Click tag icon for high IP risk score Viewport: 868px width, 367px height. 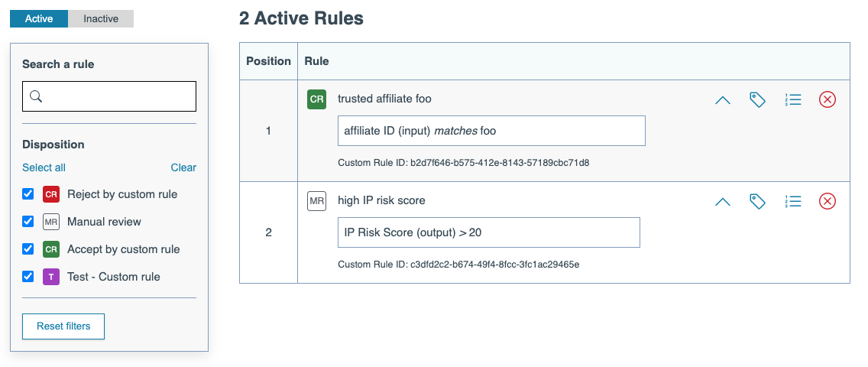click(x=757, y=201)
